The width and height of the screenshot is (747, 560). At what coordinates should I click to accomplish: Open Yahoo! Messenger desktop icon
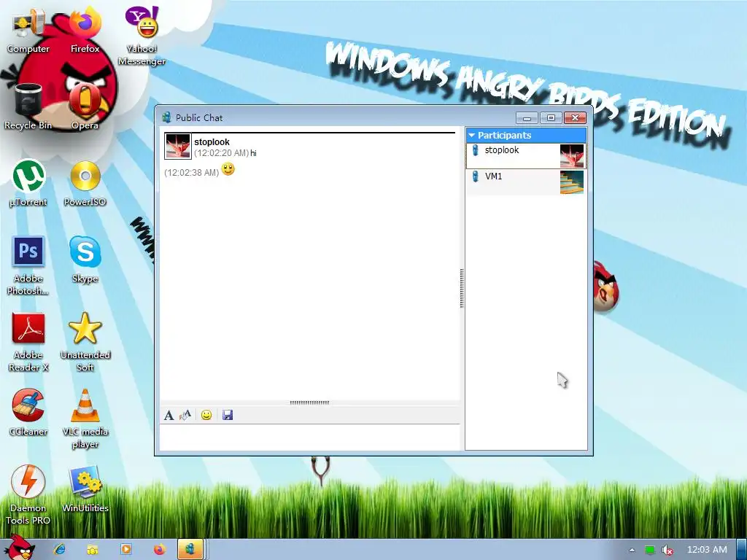(x=142, y=37)
